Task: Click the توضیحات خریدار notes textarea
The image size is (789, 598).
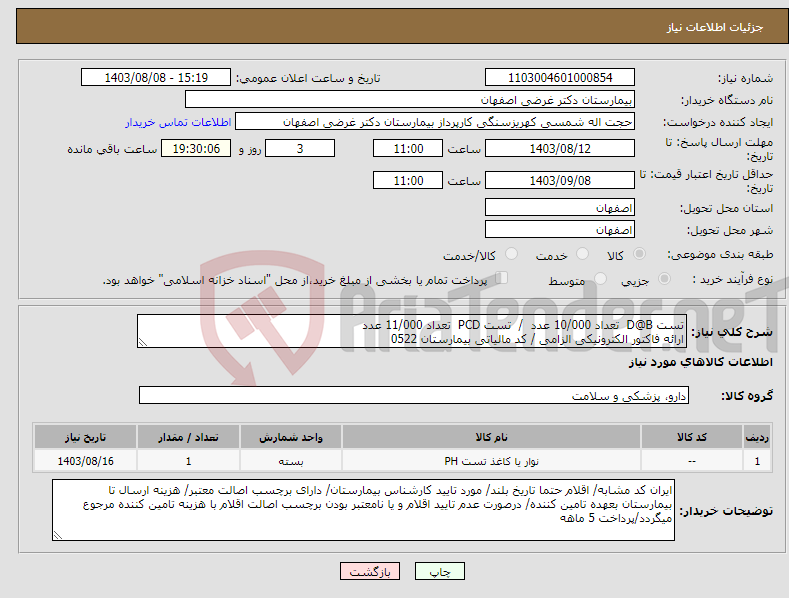Action: point(363,510)
